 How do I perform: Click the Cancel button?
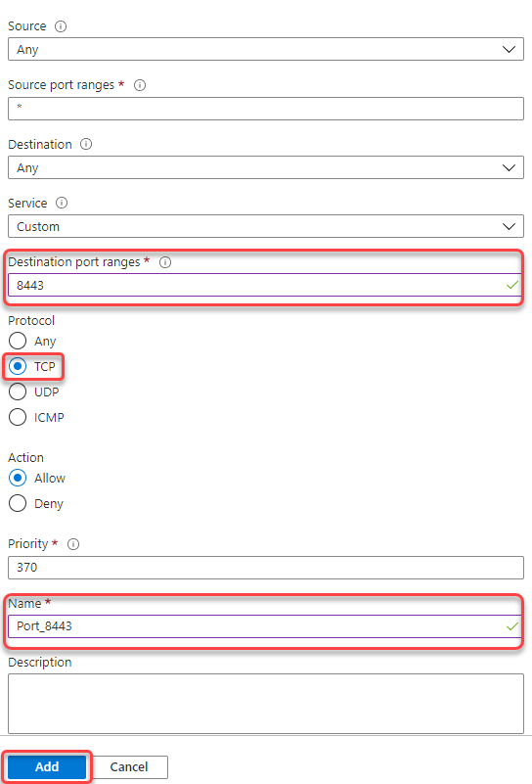[129, 767]
